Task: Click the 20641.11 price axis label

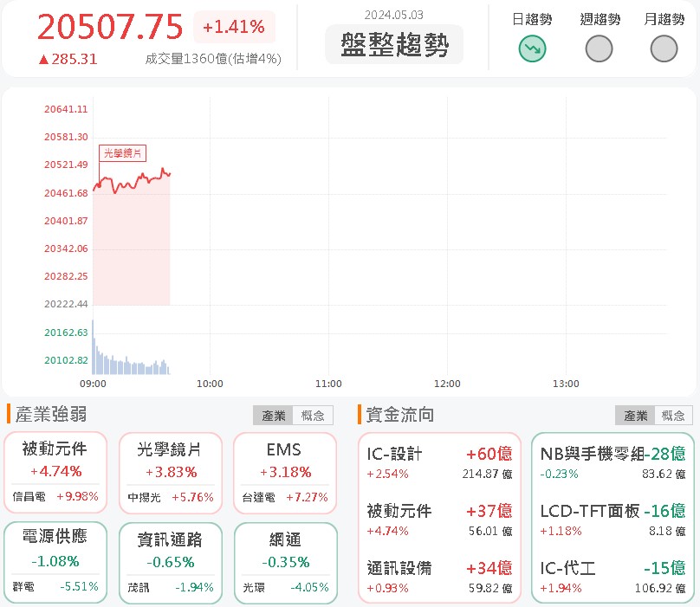Action: pos(66,109)
